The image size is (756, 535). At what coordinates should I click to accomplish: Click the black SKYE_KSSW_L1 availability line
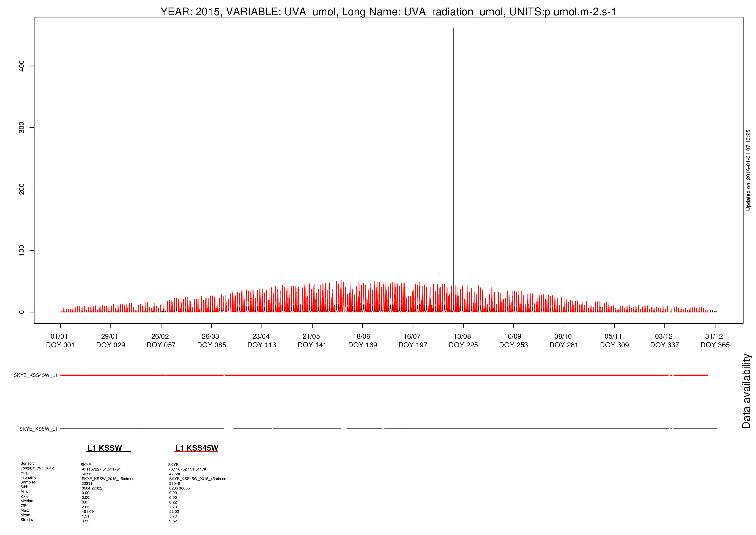click(388, 429)
